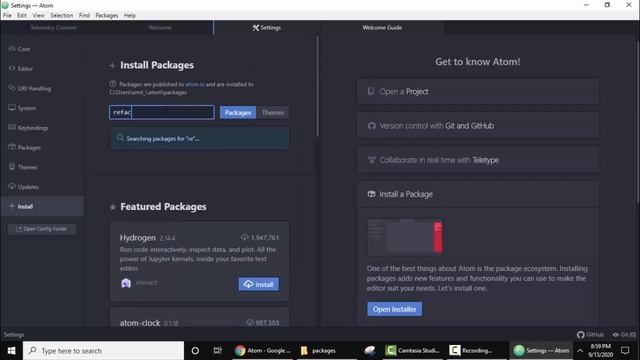Click Hydrogen download count cloud icon
640x360 pixels.
coord(244,237)
